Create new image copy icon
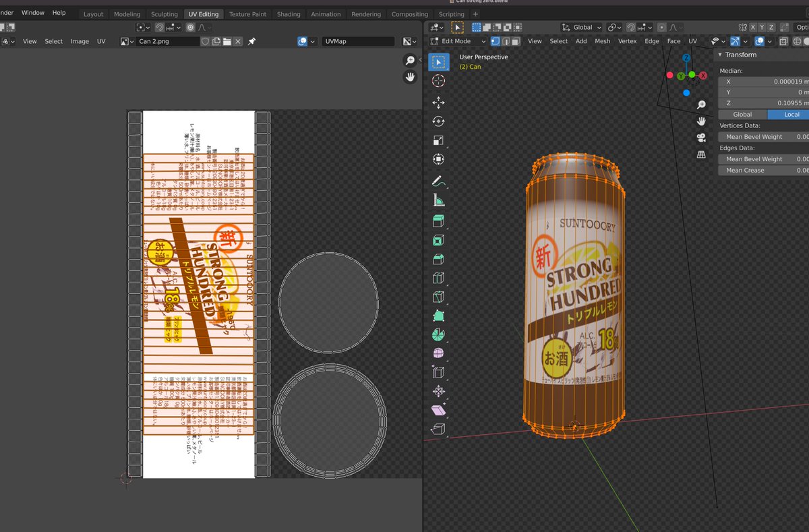Viewport: 809px width, 532px height. pyautogui.click(x=216, y=41)
